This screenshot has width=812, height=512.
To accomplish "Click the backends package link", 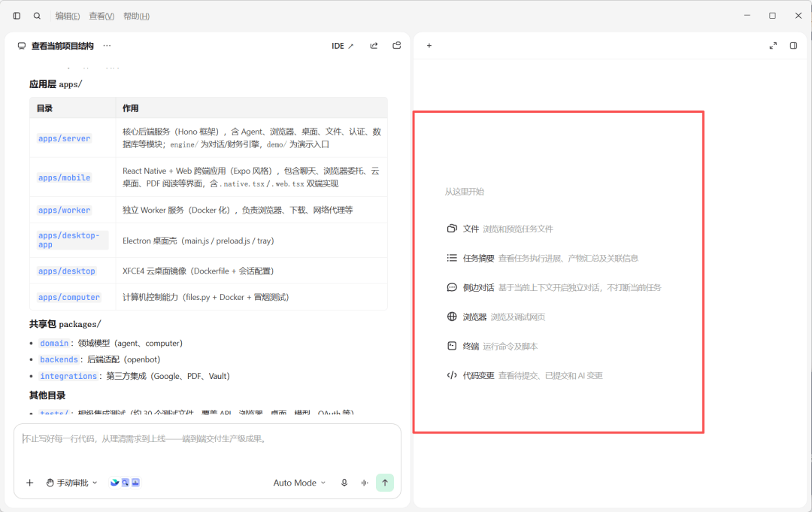I will tap(59, 359).
